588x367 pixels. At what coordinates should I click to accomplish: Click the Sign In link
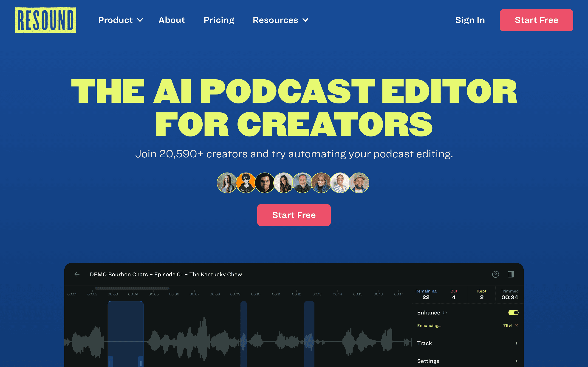point(470,20)
